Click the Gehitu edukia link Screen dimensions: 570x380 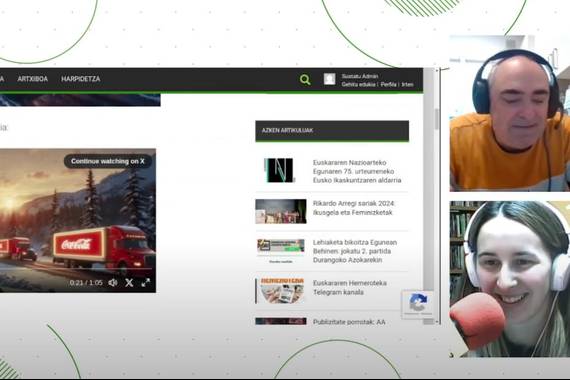(358, 84)
